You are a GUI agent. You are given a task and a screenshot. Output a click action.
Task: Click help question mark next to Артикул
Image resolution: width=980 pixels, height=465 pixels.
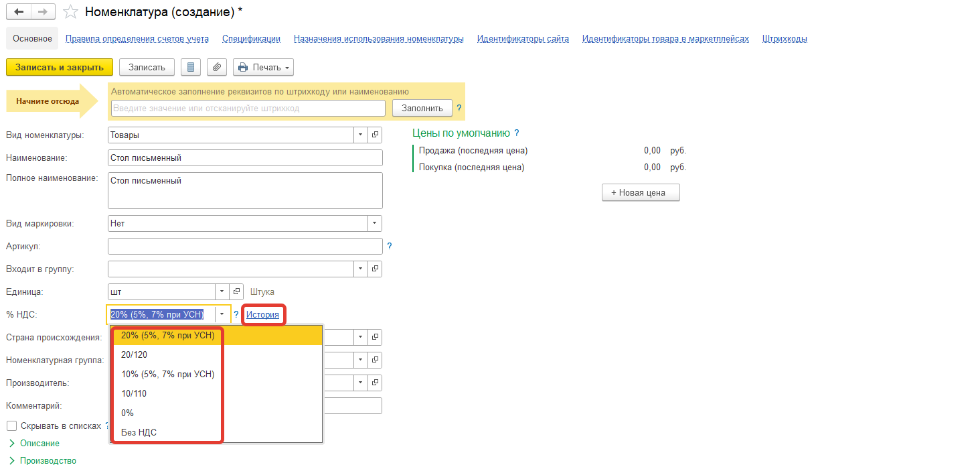(390, 247)
